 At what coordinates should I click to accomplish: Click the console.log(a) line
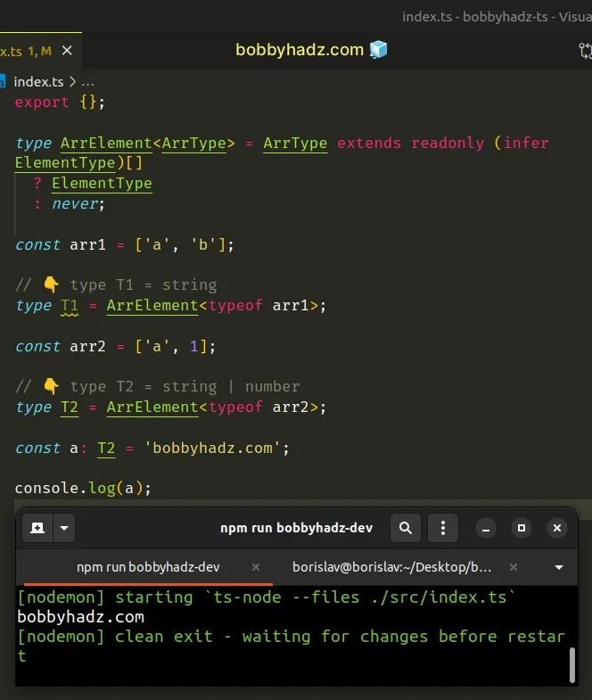(83, 489)
